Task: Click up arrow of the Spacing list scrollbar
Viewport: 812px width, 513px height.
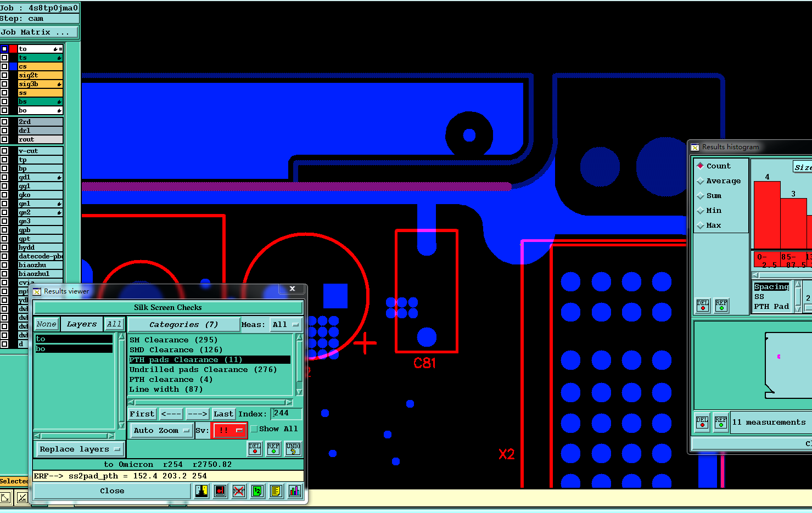Action: click(x=798, y=284)
